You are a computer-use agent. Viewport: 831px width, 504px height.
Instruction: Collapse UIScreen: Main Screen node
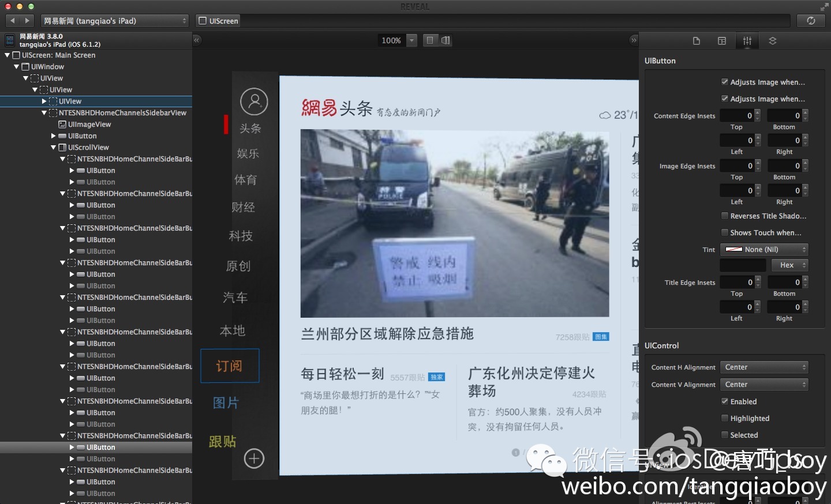point(7,55)
